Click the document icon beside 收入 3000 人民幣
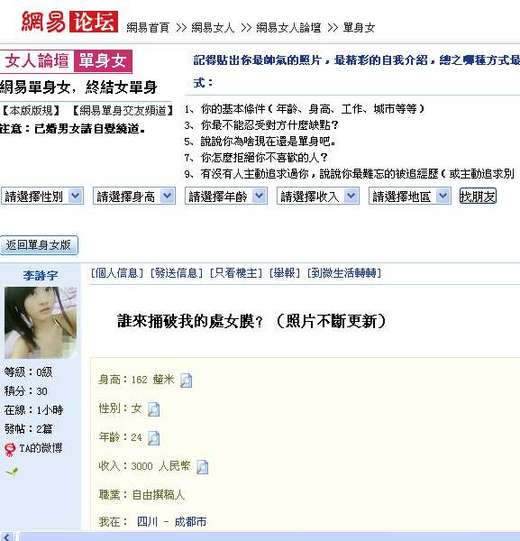 [x=202, y=467]
